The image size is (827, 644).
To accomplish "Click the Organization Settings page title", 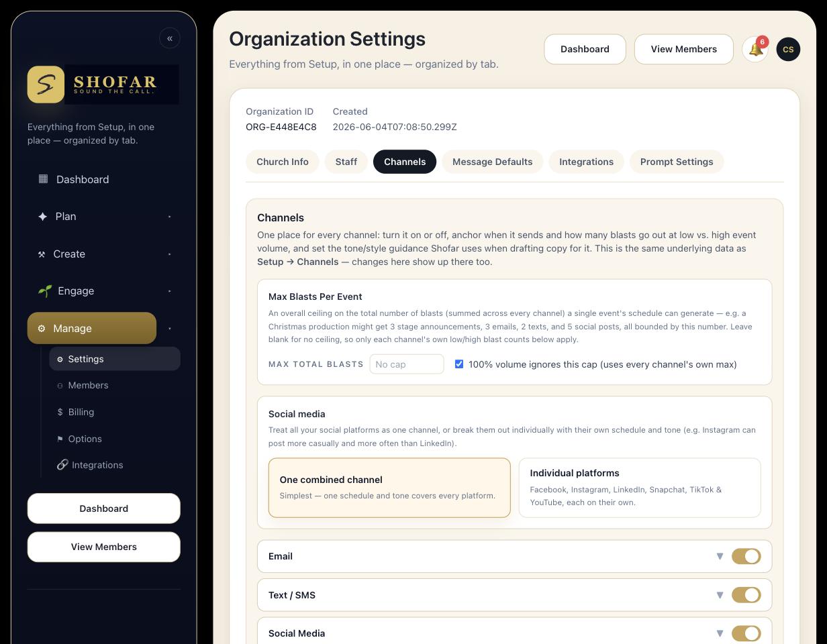I will coord(328,39).
